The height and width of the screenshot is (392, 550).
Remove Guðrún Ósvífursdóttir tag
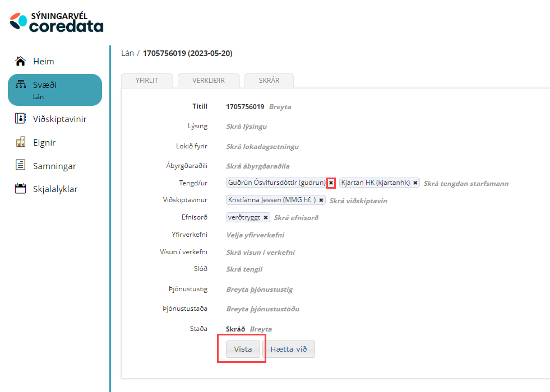click(331, 183)
